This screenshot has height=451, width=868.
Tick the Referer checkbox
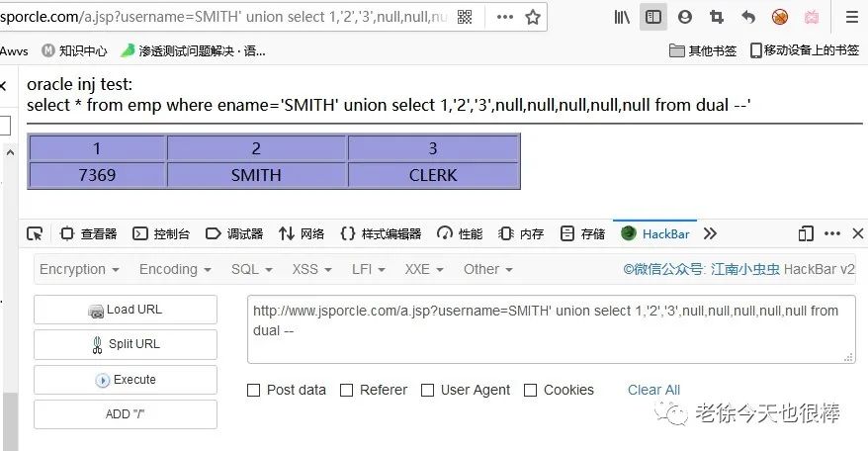(x=347, y=391)
